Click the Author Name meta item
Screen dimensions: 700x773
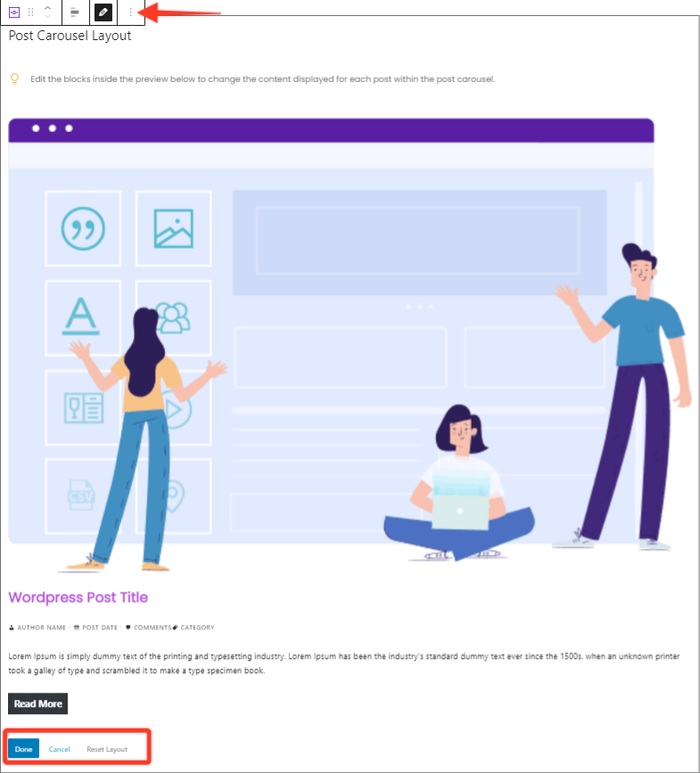tap(37, 628)
